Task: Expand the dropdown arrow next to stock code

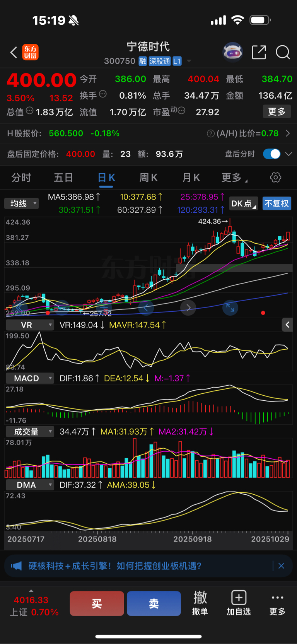Action: 189,61
